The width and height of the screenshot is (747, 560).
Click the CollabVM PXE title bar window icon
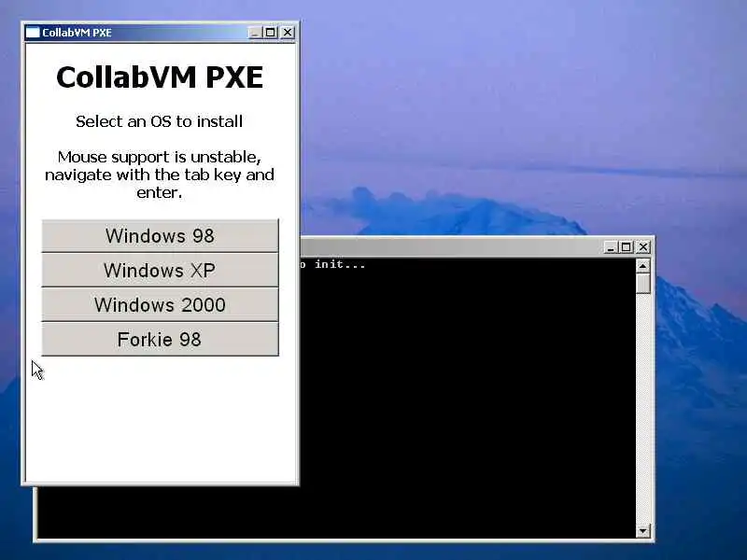point(33,33)
